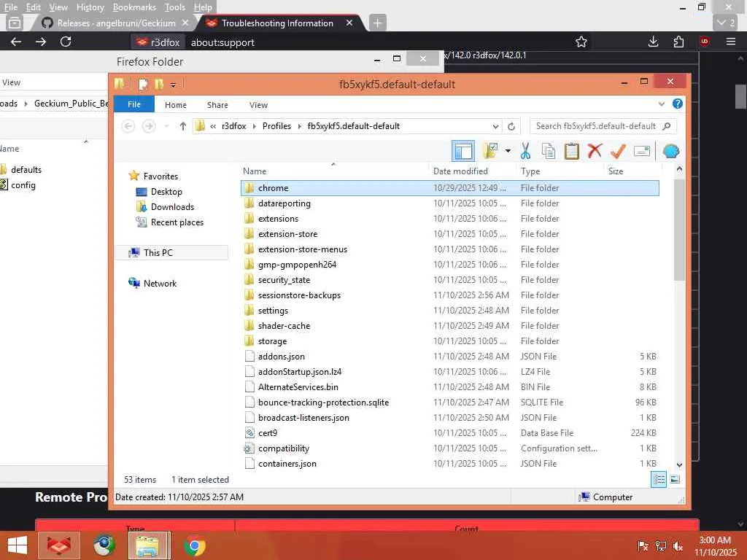Expand breadcrumb arrow after Profiles
Viewport: 747px width, 560px height.
coord(300,126)
